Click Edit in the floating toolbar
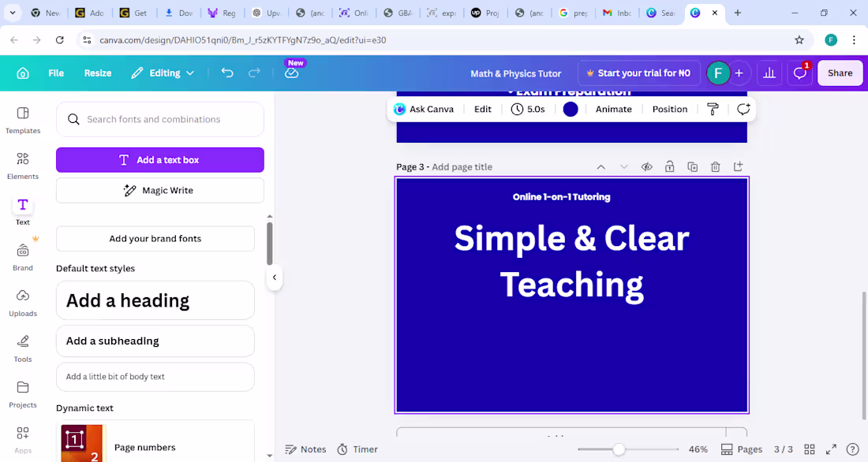Screen dimensions: 868x462 483,109
